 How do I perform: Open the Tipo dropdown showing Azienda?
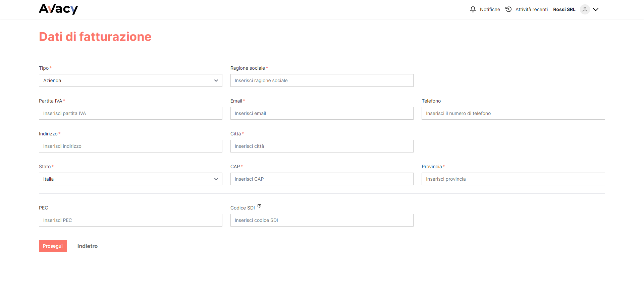pyautogui.click(x=130, y=80)
